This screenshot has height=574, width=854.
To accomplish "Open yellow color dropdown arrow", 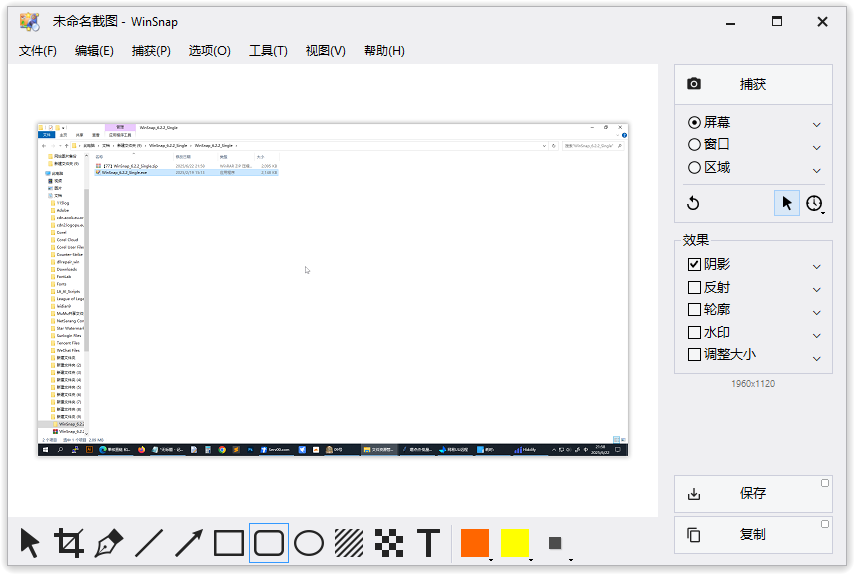I will coord(530,559).
